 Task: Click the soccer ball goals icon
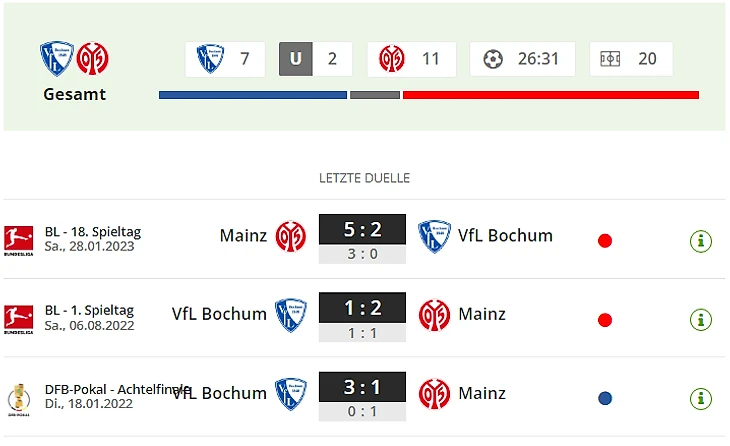(x=492, y=59)
